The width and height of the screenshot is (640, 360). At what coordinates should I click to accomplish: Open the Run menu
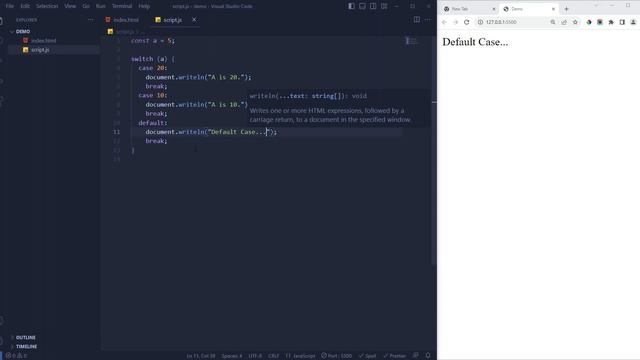point(100,6)
